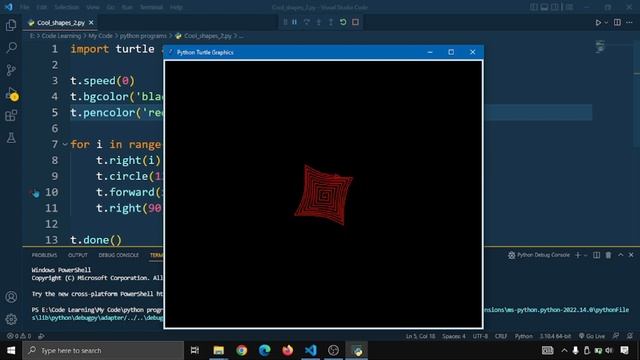Viewport: 640px width, 360px height.
Task: Split the terminal panel
Action: (596, 255)
